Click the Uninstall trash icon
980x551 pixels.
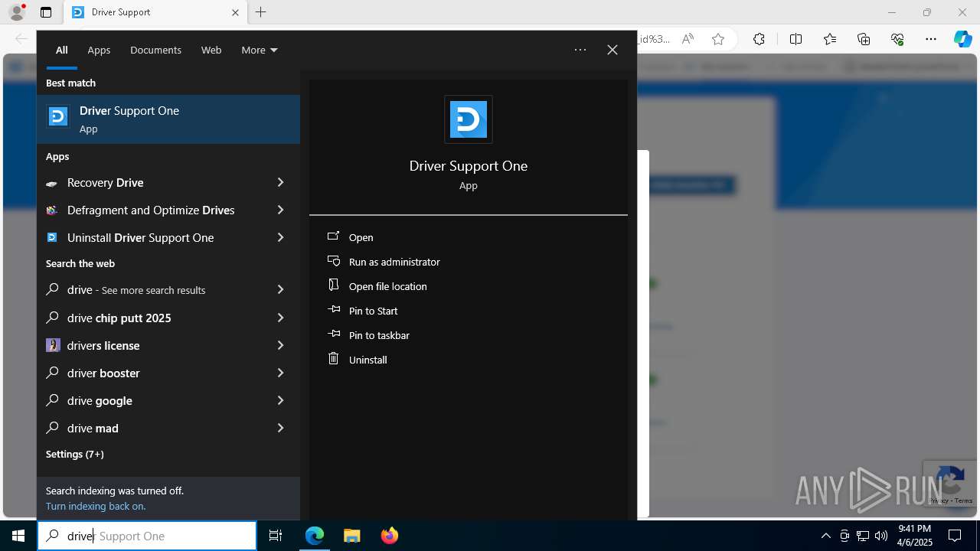click(x=333, y=358)
